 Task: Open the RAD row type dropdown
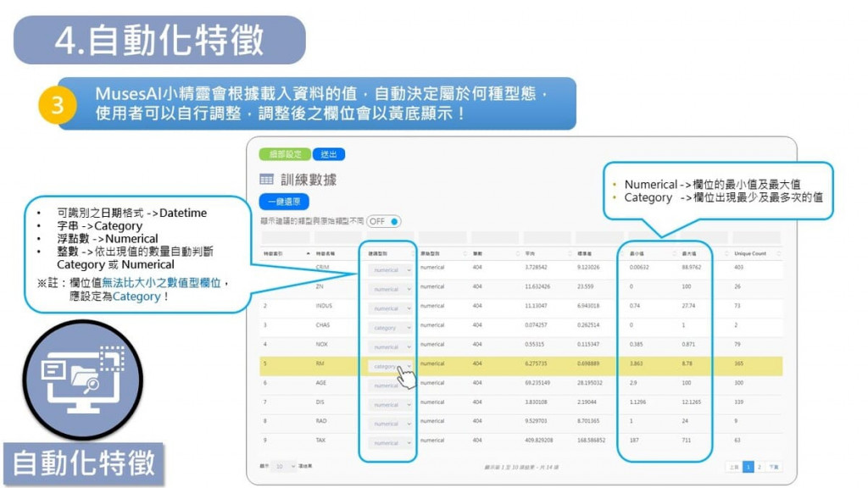click(390, 424)
